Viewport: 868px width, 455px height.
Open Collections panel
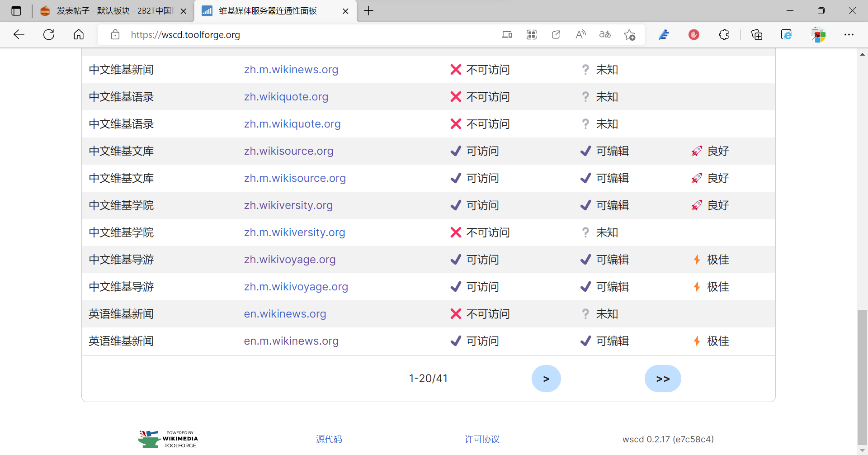click(x=757, y=34)
